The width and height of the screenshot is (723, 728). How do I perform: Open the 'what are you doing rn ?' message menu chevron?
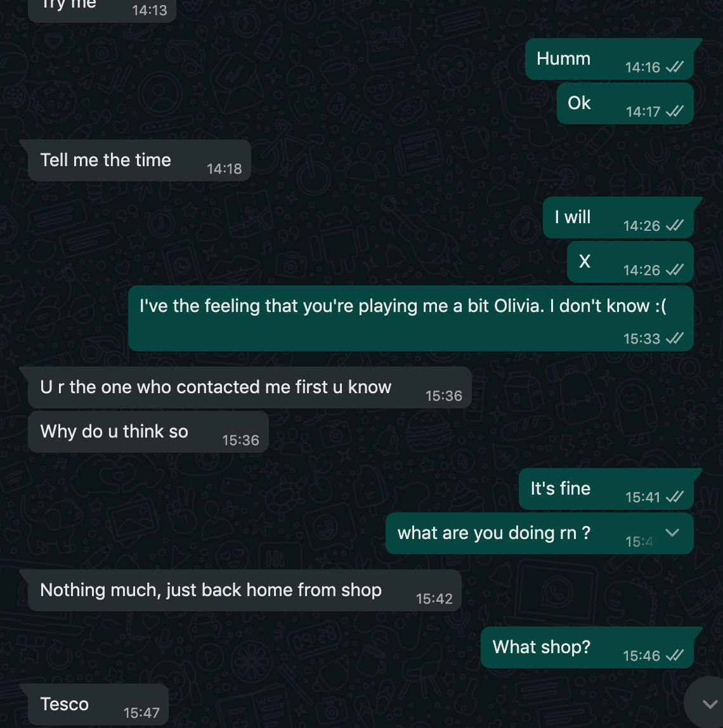pyautogui.click(x=672, y=533)
